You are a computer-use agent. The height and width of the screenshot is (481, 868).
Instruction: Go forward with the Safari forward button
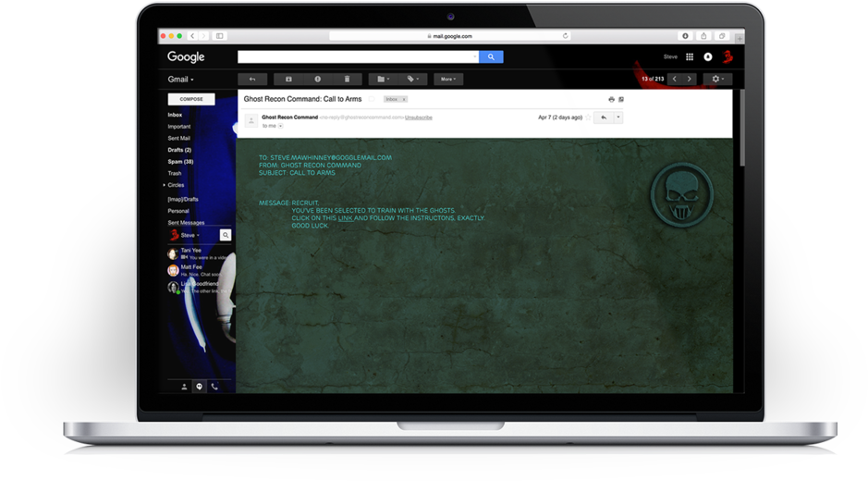(x=203, y=36)
